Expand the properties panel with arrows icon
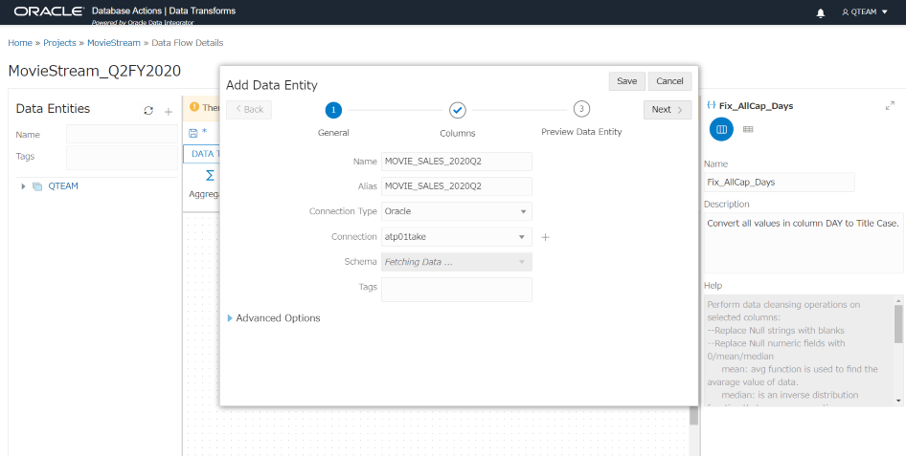The width and height of the screenshot is (906, 456). (x=890, y=106)
